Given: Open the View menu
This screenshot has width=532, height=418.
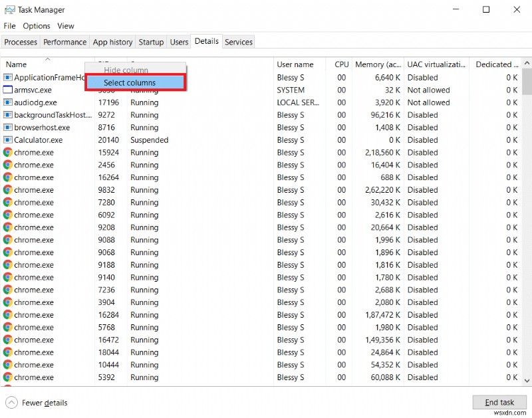Looking at the screenshot, I should [65, 26].
